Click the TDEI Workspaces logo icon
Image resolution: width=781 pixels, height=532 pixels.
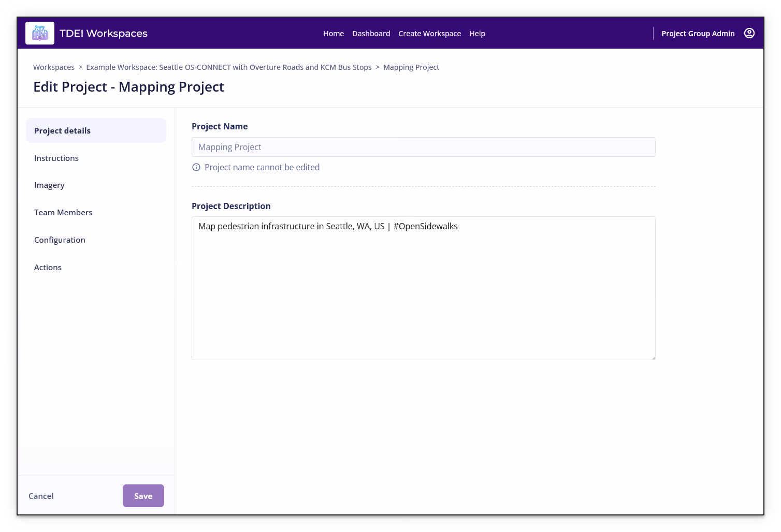[x=40, y=33]
